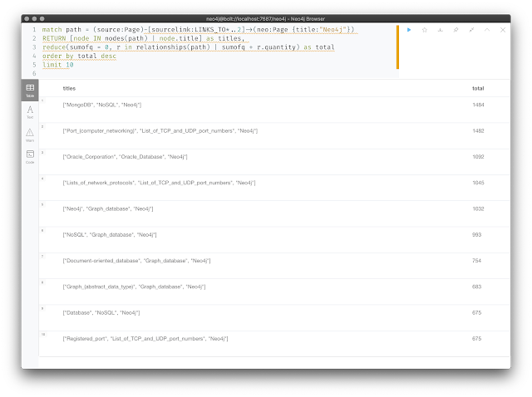532x397 pixels.
Task: Select the 'total' column header
Action: (478, 89)
